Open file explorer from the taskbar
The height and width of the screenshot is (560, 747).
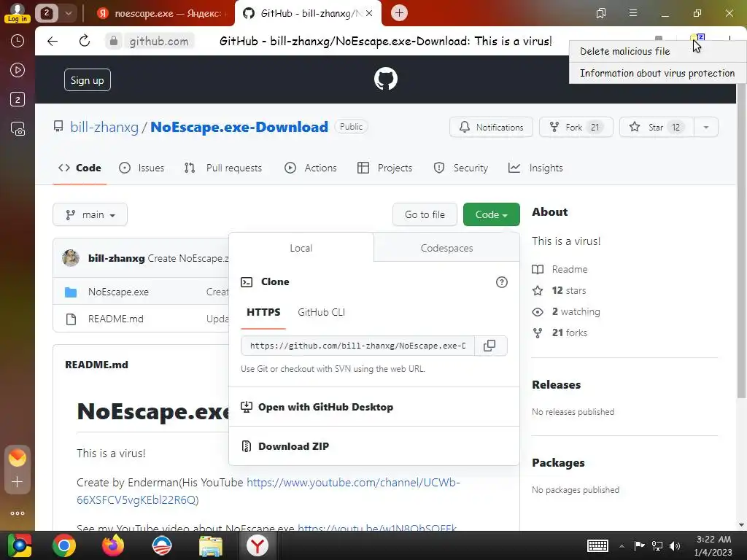tap(211, 545)
